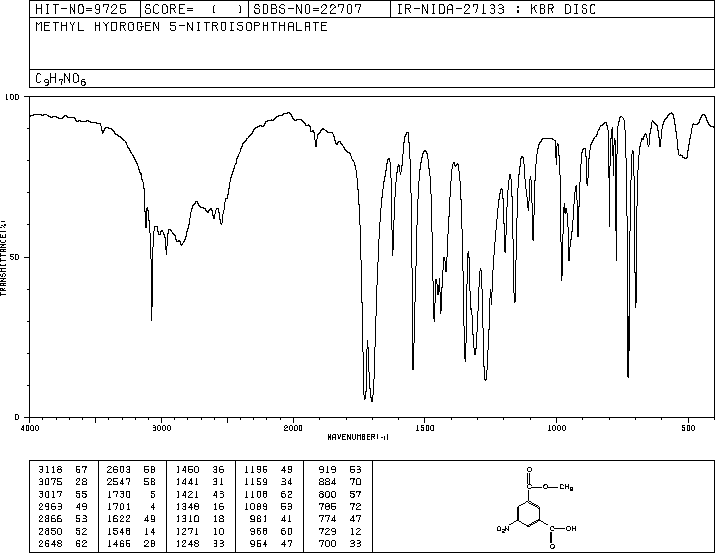Select peak table entry 3017
The height and width of the screenshot is (553, 715).
point(62,494)
